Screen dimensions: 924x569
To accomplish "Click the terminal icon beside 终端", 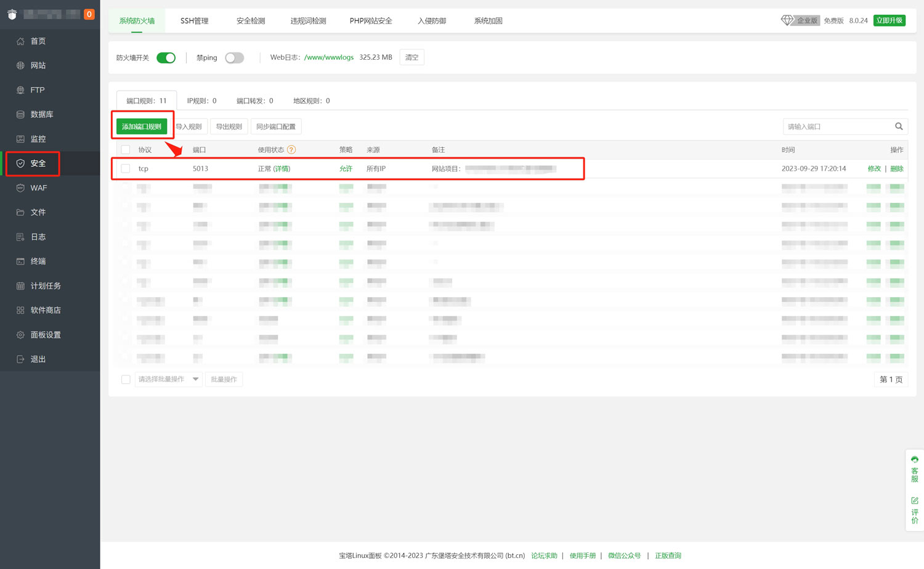I will point(20,261).
